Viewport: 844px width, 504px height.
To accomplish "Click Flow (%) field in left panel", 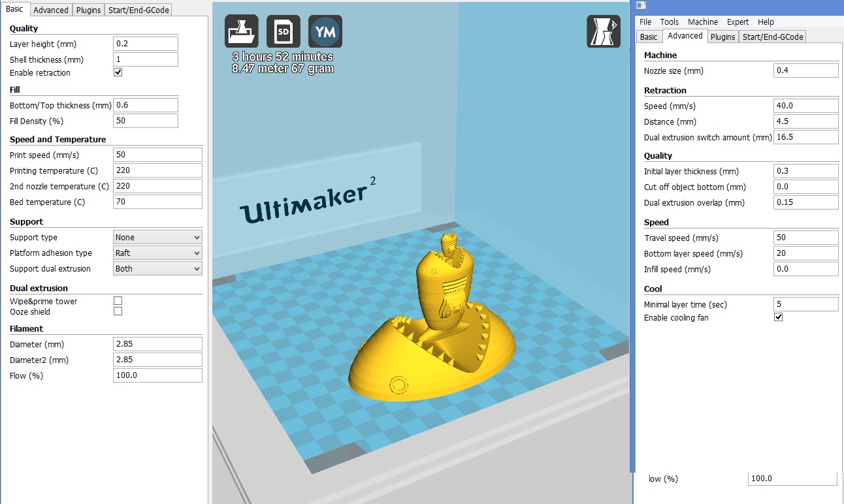I will (157, 375).
